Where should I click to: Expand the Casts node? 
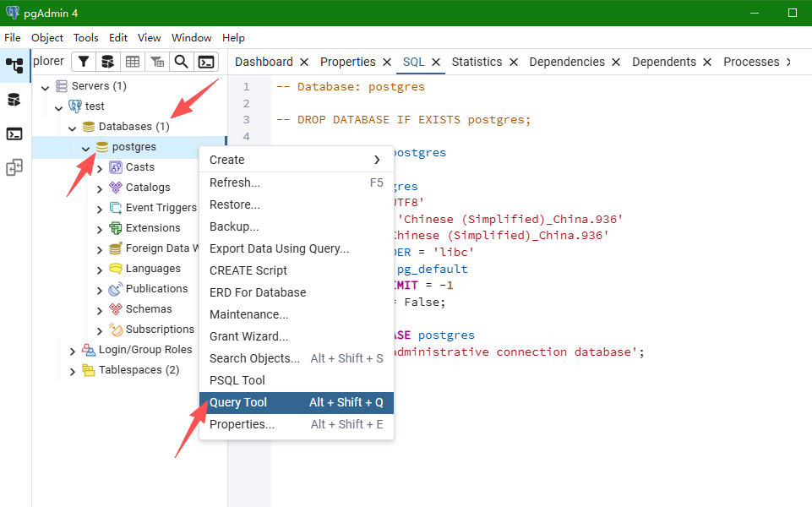pos(100,169)
